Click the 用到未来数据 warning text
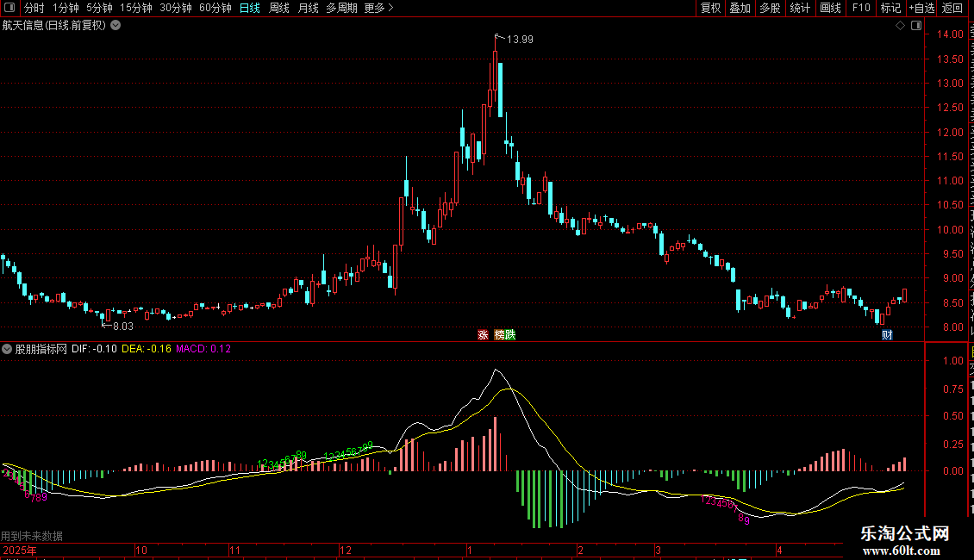Screen dimensions: 974x560 [32, 536]
